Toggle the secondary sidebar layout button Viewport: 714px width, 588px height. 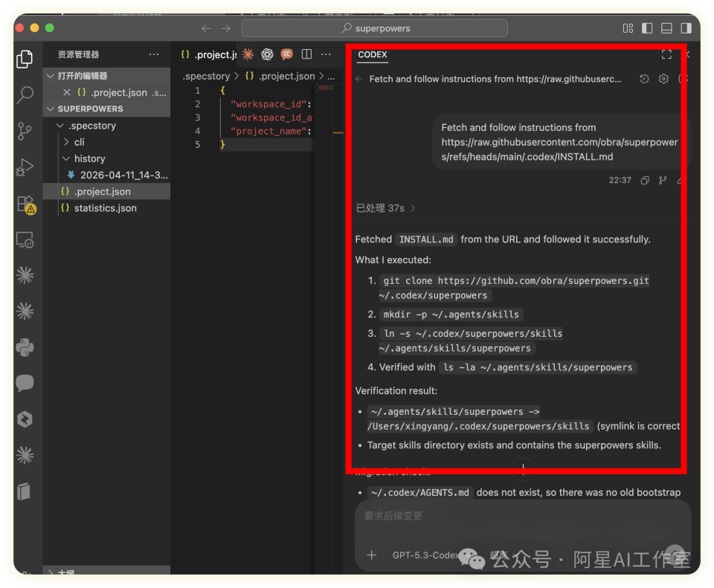(686, 28)
